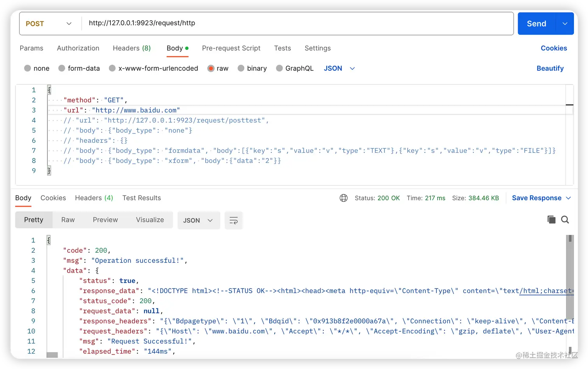The image size is (588, 369).
Task: Open the Preview response view
Action: pos(105,220)
